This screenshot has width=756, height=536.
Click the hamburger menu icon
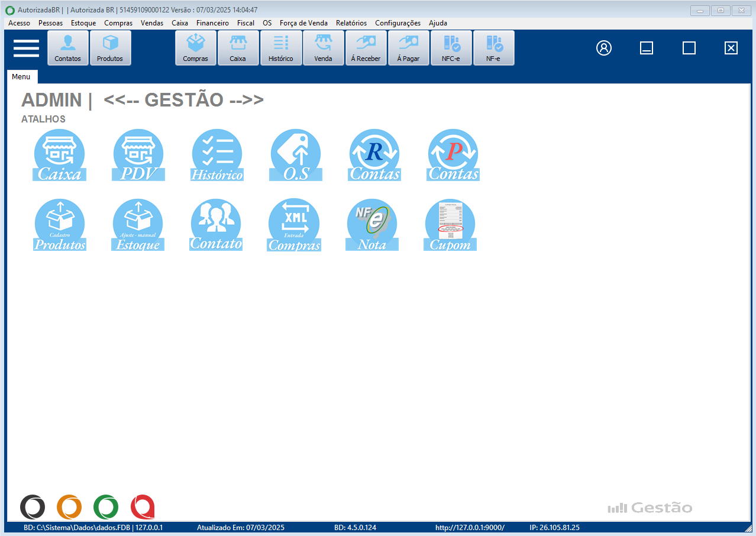[26, 48]
